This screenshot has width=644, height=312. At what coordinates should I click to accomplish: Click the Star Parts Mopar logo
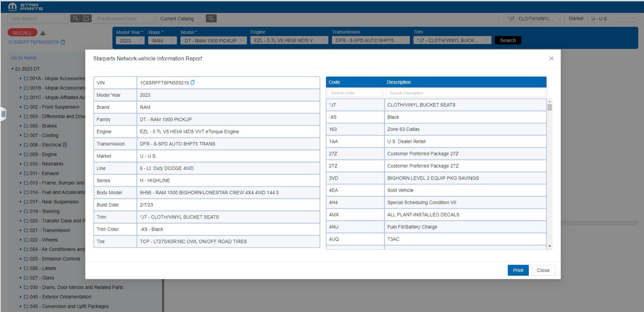[25, 6]
